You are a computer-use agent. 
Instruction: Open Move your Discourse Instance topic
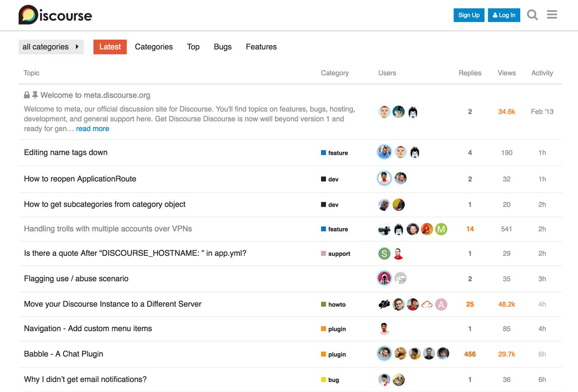[x=113, y=304]
